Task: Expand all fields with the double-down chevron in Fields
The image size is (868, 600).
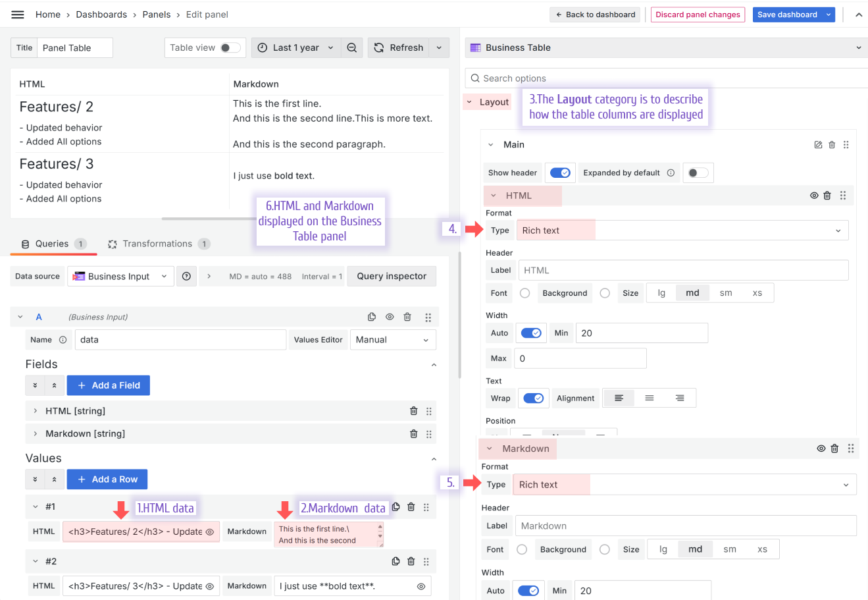Action: coord(35,385)
